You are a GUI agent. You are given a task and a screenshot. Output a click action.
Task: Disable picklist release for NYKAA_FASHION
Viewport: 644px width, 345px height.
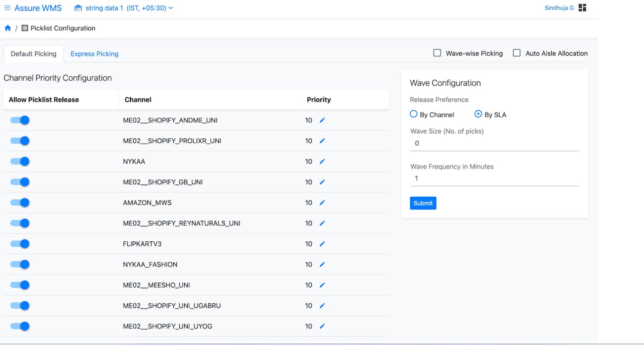(20, 265)
